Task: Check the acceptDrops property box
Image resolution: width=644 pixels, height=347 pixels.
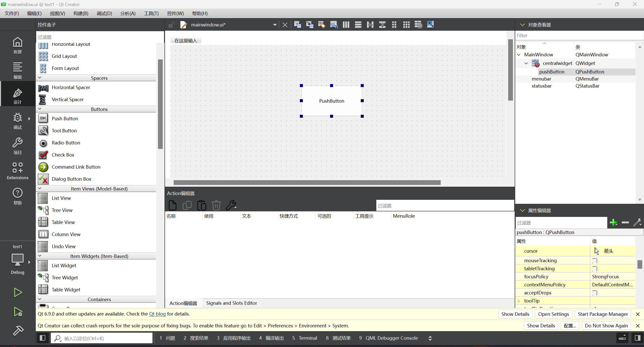Action: [x=595, y=293]
